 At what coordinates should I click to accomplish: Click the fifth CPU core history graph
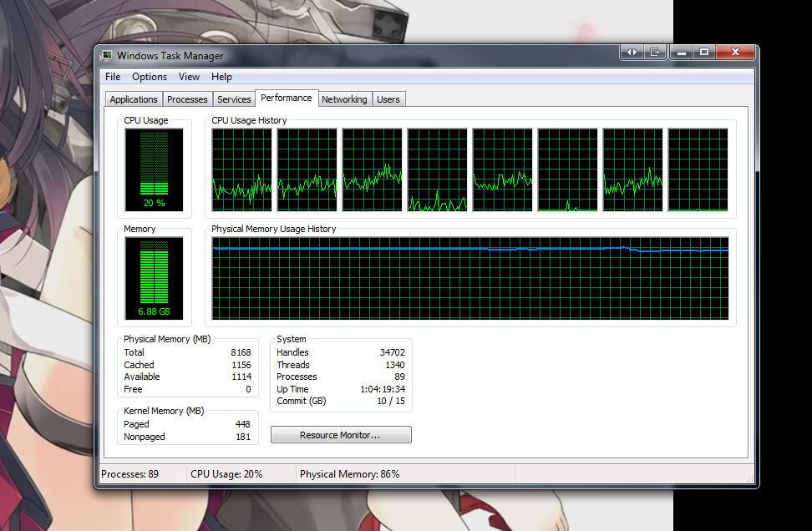tap(502, 169)
